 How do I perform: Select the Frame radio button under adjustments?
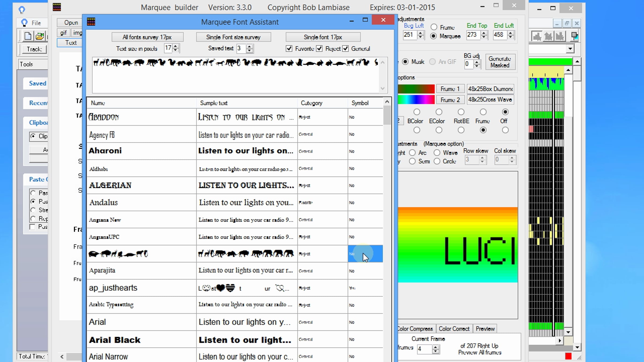[434, 27]
